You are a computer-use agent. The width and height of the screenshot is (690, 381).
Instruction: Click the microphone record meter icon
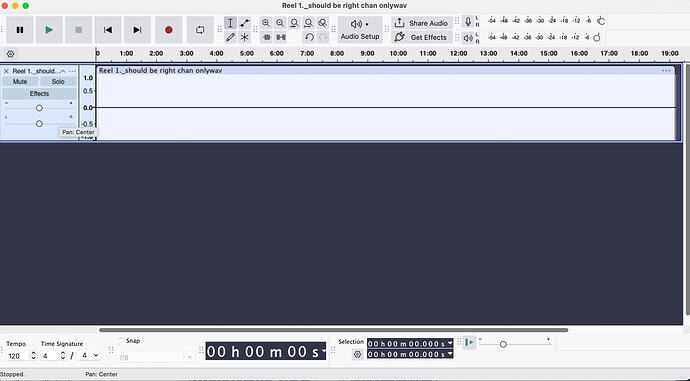click(x=468, y=21)
